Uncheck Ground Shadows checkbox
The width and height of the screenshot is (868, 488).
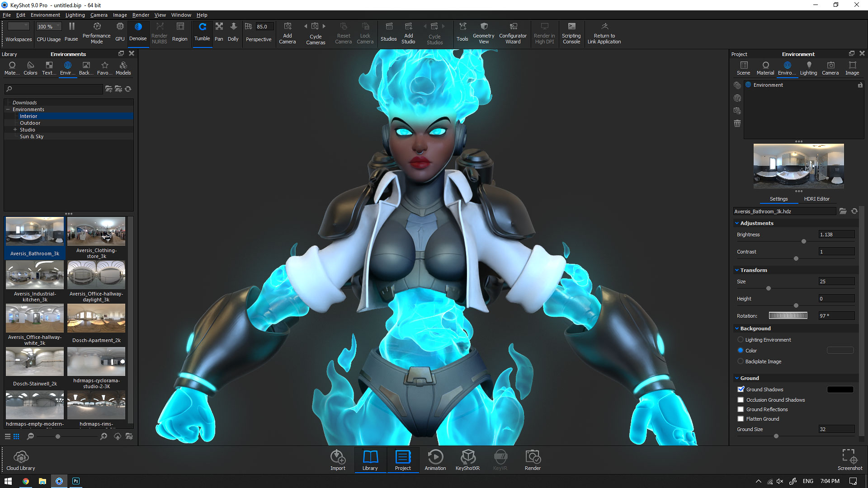point(741,389)
